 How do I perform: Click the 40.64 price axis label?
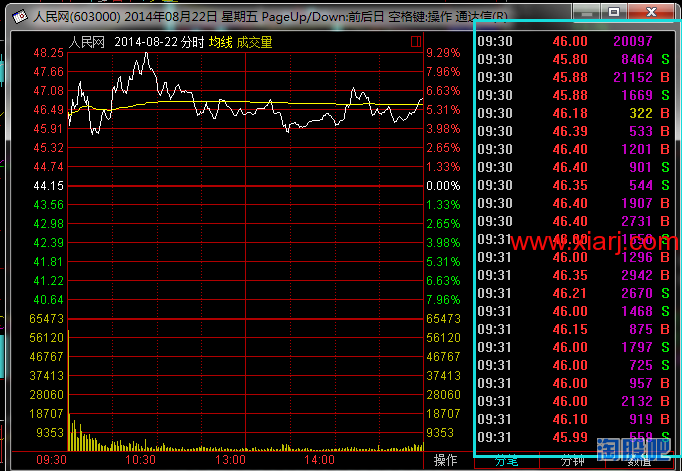pyautogui.click(x=49, y=300)
